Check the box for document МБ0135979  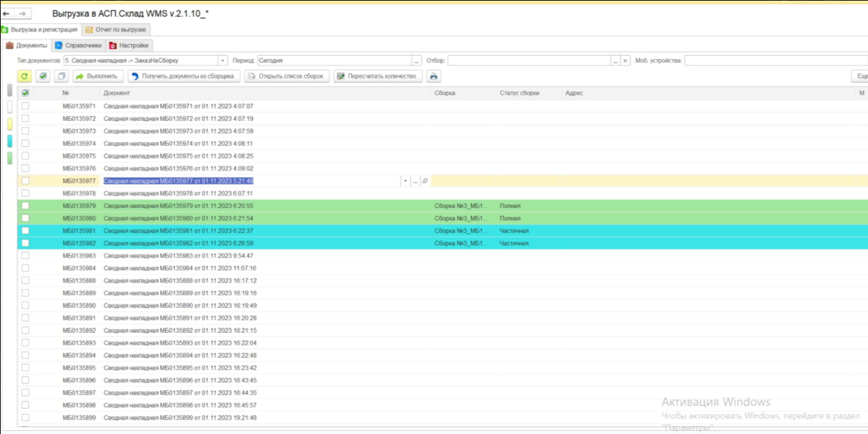coord(25,206)
